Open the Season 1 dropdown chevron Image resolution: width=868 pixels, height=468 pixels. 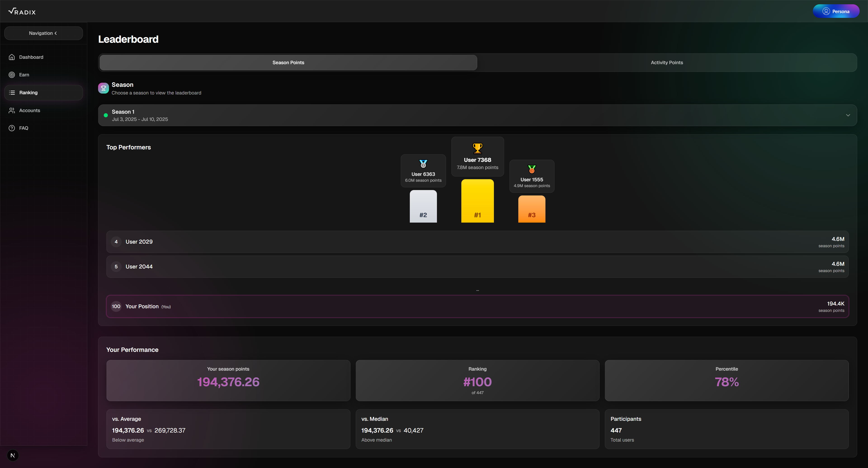click(x=848, y=115)
